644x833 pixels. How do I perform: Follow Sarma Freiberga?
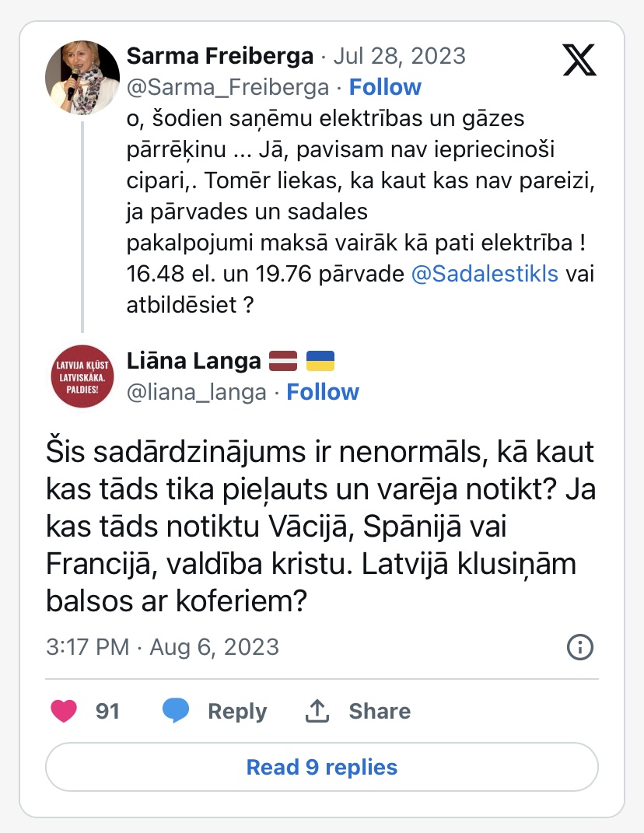385,87
